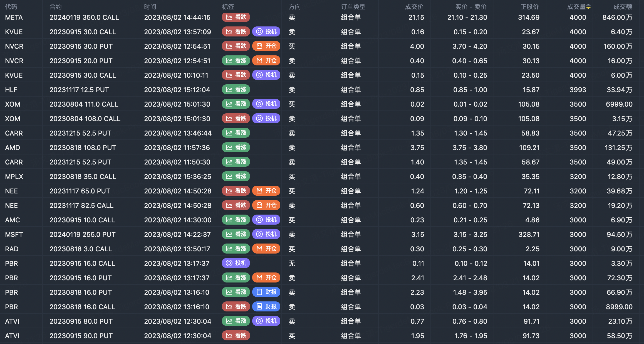Click the 成交额 column header
This screenshot has width=644, height=344.
623,7
